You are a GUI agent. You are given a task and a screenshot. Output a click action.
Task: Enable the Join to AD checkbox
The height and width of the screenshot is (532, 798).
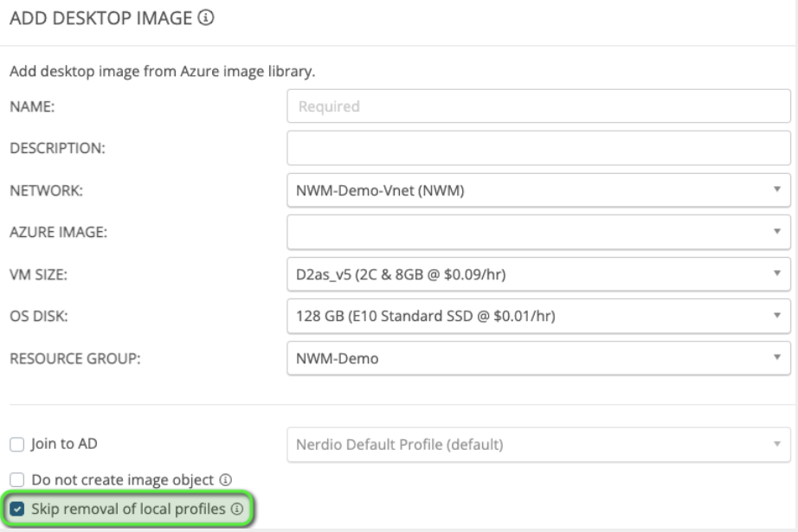(x=16, y=445)
